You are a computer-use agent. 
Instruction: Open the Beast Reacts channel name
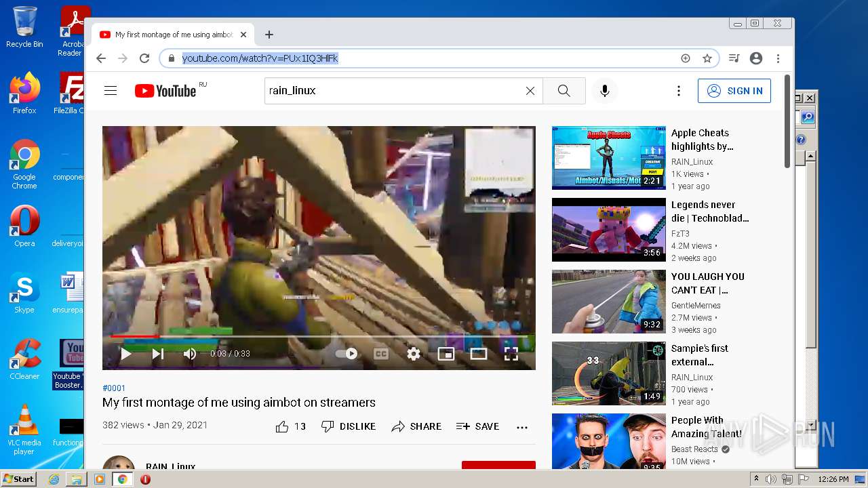coord(694,449)
